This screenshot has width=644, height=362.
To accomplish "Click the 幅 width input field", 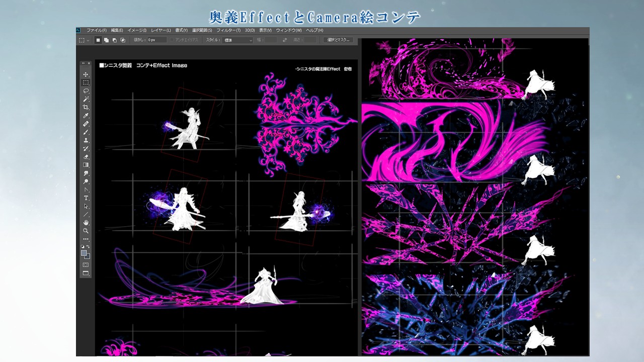I will point(271,40).
